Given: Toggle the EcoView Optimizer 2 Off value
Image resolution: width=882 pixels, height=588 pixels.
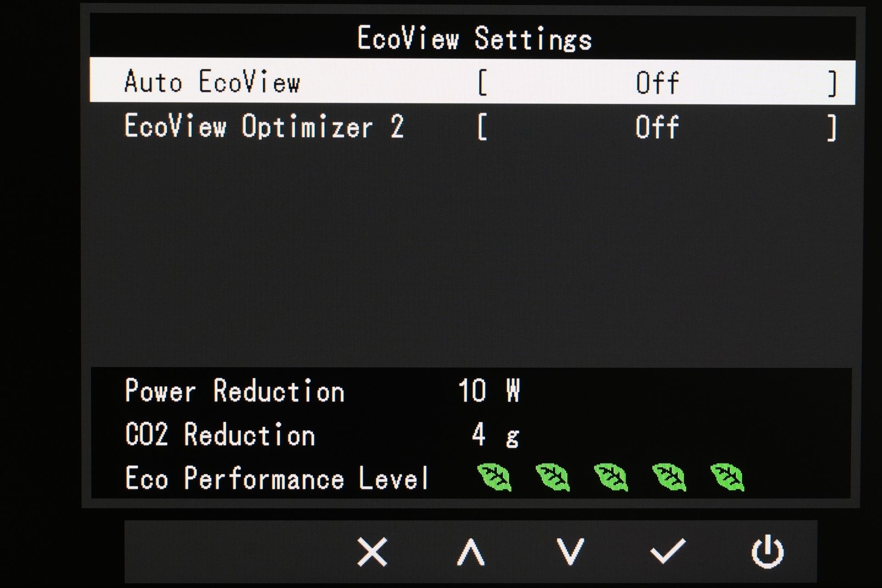Looking at the screenshot, I should coord(657,127).
